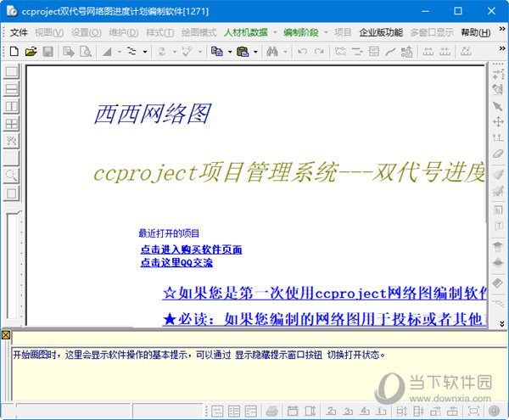Click the yellow input field above hint text
Screen dimensions: 509x420
[x=260, y=339]
